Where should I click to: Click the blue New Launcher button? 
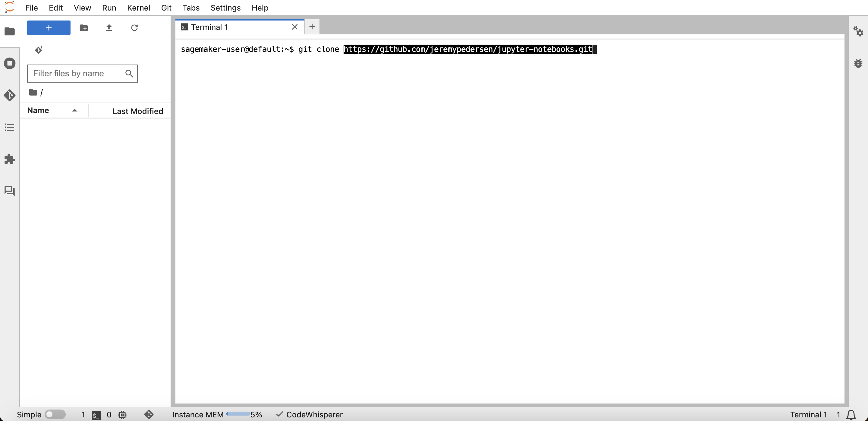49,28
